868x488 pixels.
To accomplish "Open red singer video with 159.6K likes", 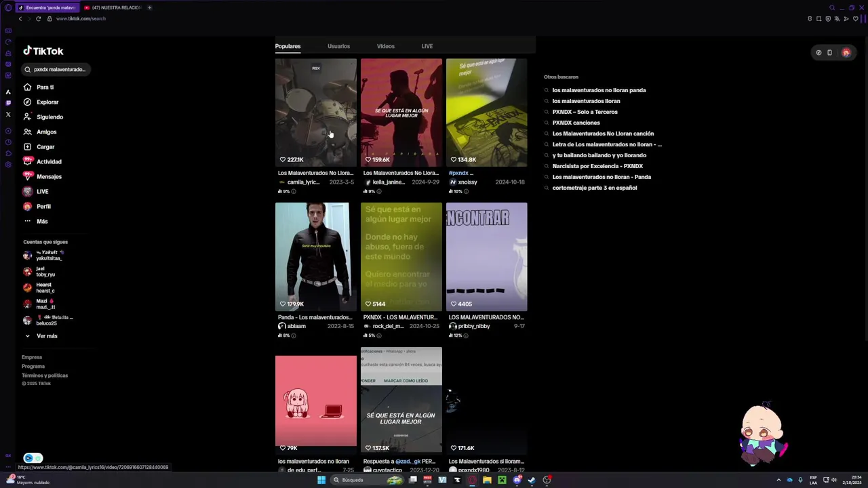I will tap(401, 113).
